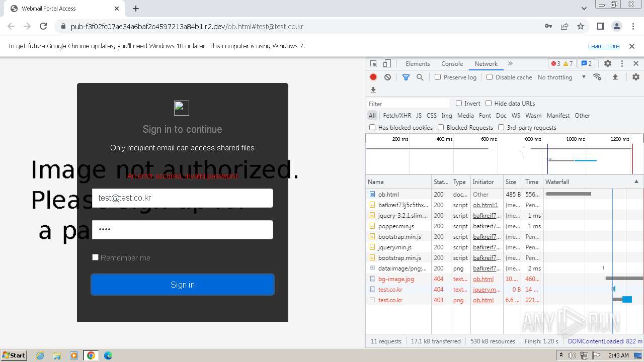The height and width of the screenshot is (362, 644).
Task: Open DevTools three-dot customize menu
Action: (x=622, y=64)
